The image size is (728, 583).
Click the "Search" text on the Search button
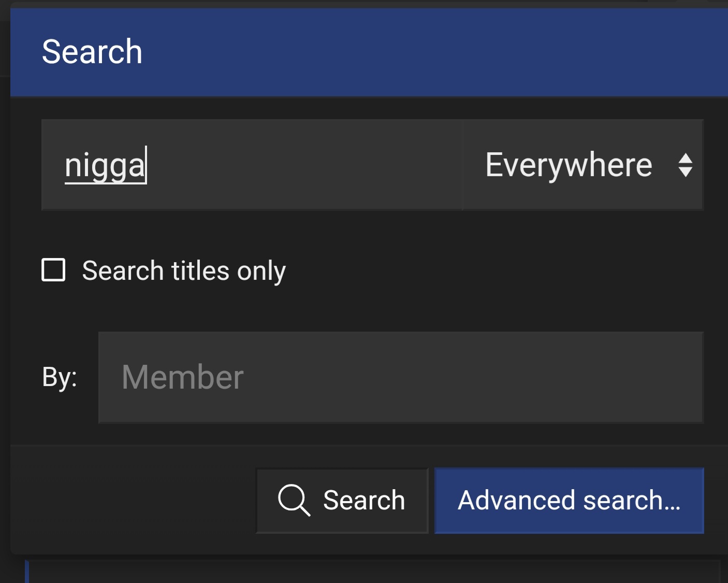(363, 501)
